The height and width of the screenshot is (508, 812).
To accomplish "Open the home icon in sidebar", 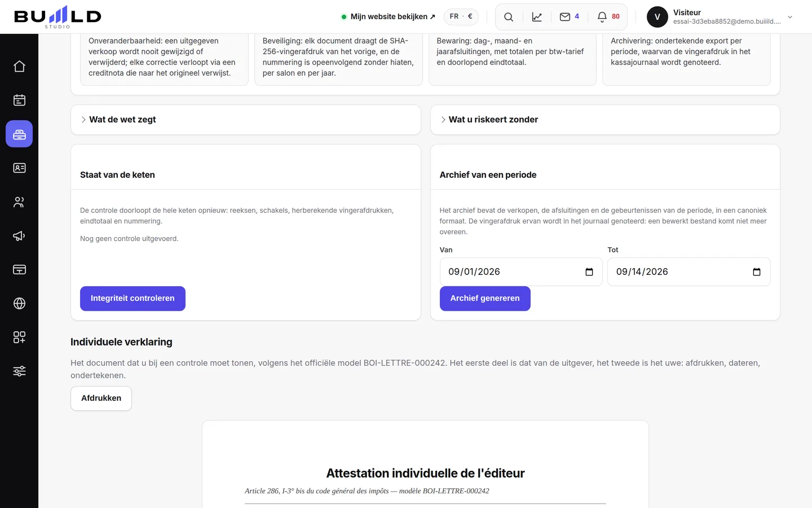I will 19,67.
